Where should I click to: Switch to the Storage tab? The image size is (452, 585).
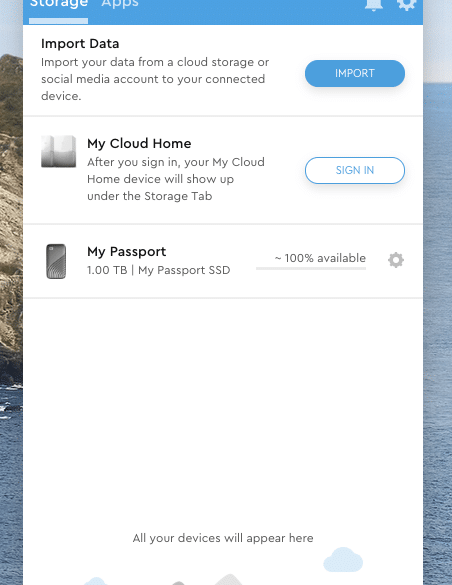coord(59,4)
